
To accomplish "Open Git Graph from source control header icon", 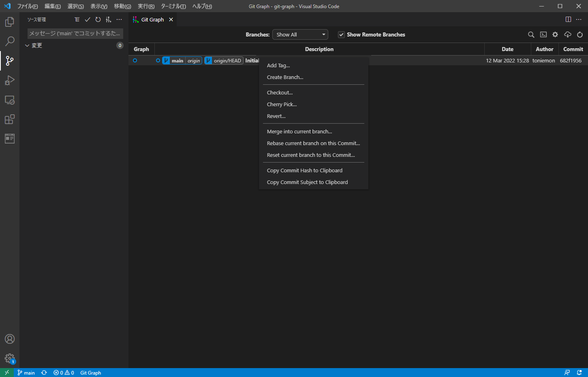I will point(108,19).
